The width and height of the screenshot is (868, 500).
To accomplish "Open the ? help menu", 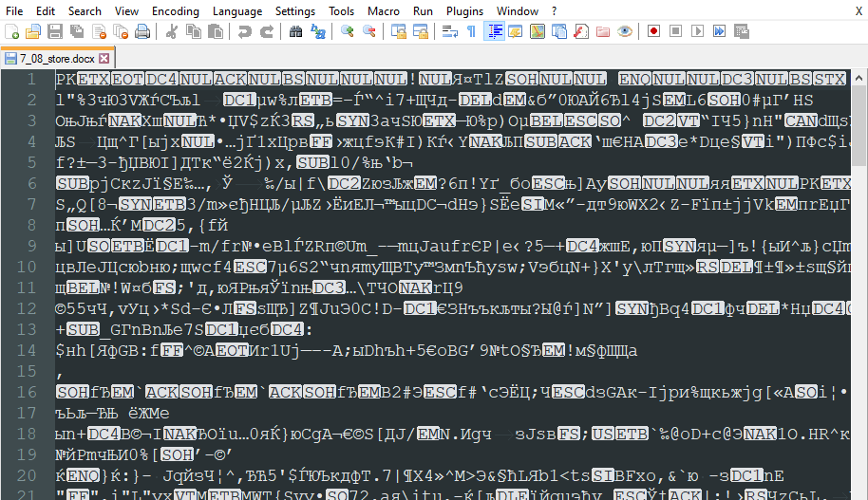I will click(554, 11).
